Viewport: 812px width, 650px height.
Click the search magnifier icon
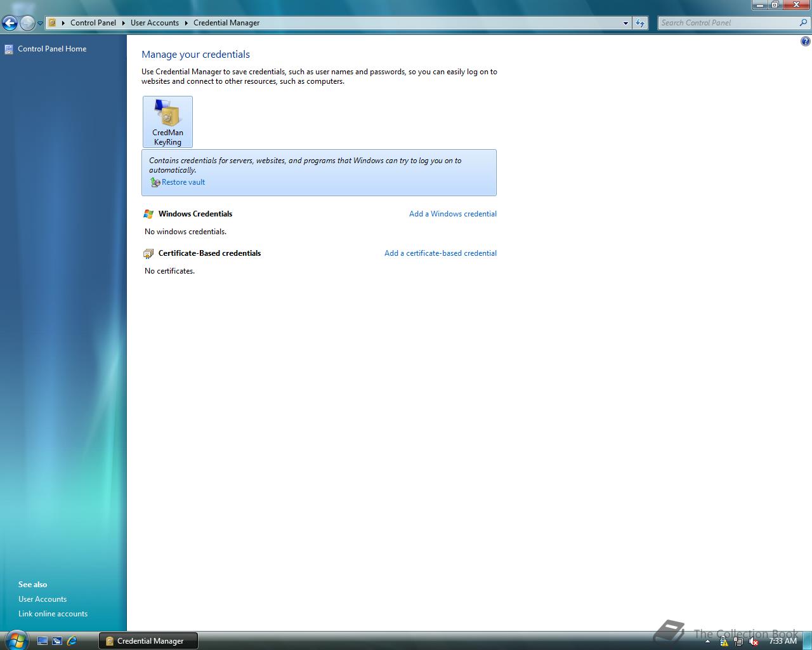pyautogui.click(x=804, y=23)
